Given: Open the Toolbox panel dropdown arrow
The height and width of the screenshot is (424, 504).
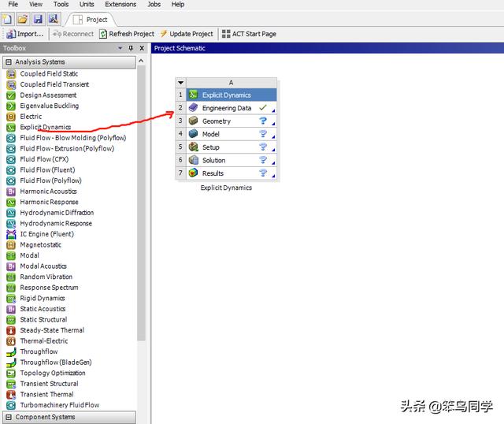Looking at the screenshot, I should (x=120, y=49).
